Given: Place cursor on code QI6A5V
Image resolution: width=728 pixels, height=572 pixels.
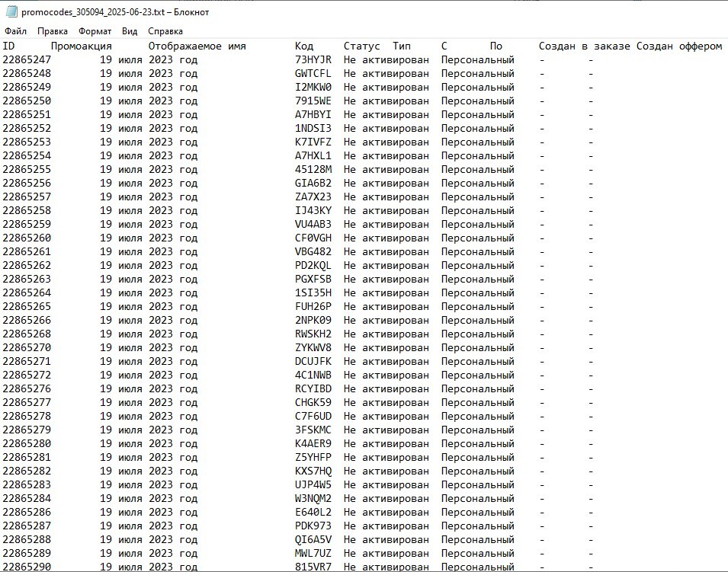Looking at the screenshot, I should click(313, 540).
